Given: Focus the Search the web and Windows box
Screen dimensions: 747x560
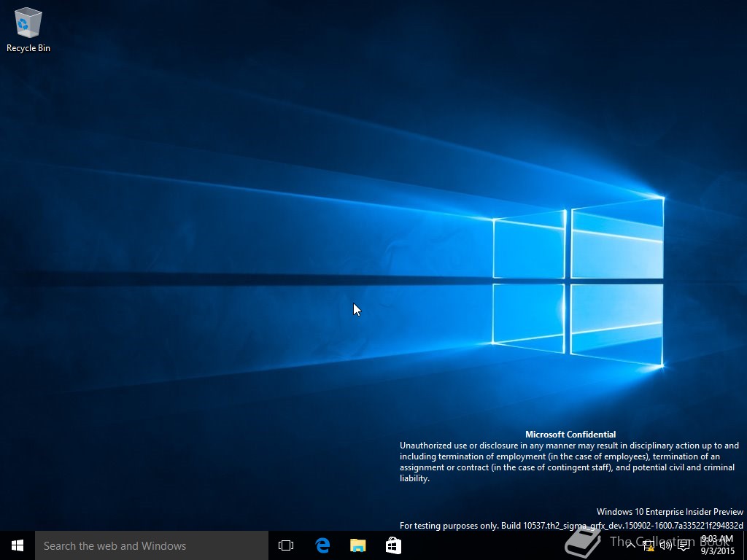Looking at the screenshot, I should pos(152,545).
